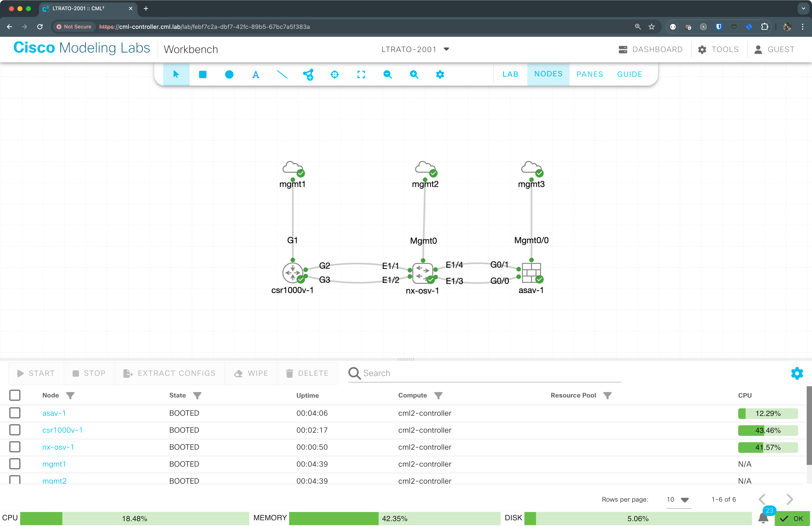Click the fit-to-screen icon
Image resolution: width=812 pixels, height=526 pixels.
[x=361, y=74]
